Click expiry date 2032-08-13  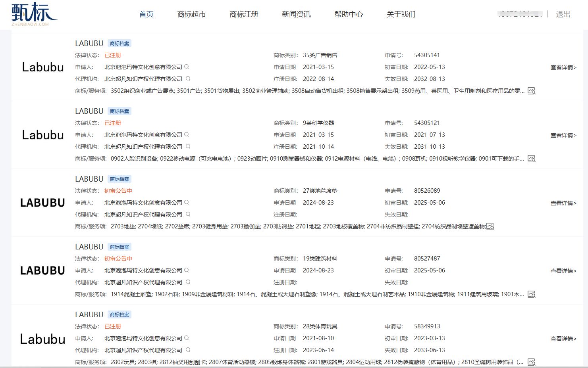point(430,79)
